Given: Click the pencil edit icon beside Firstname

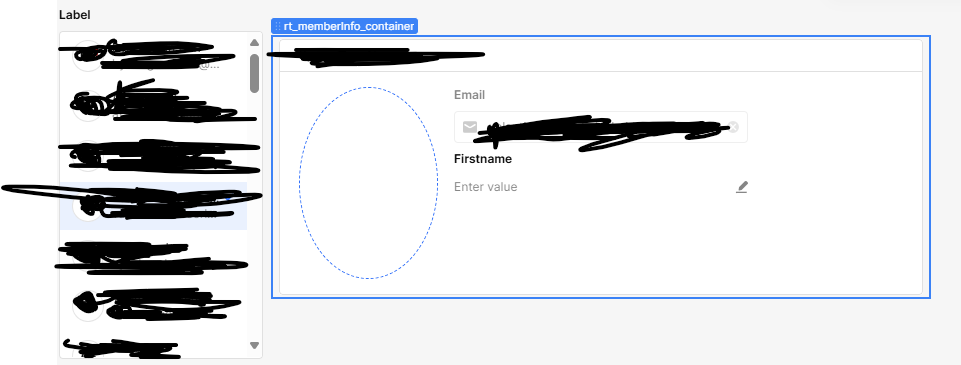Looking at the screenshot, I should pyautogui.click(x=742, y=187).
